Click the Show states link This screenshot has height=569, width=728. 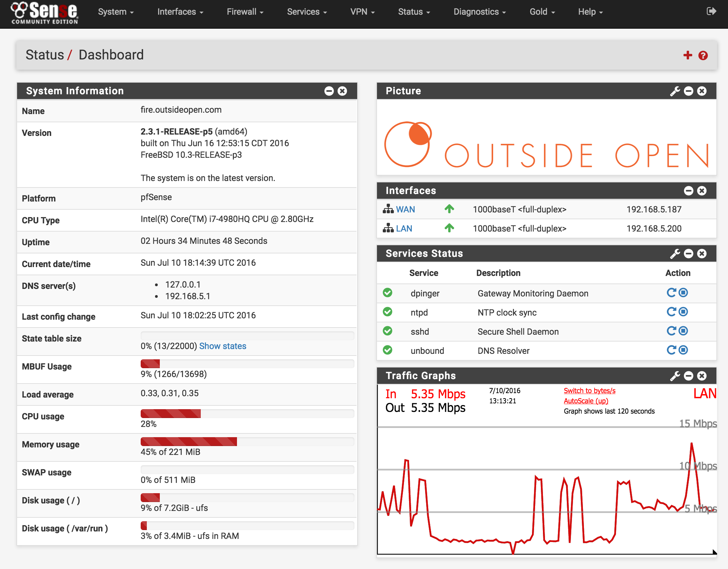tap(223, 346)
